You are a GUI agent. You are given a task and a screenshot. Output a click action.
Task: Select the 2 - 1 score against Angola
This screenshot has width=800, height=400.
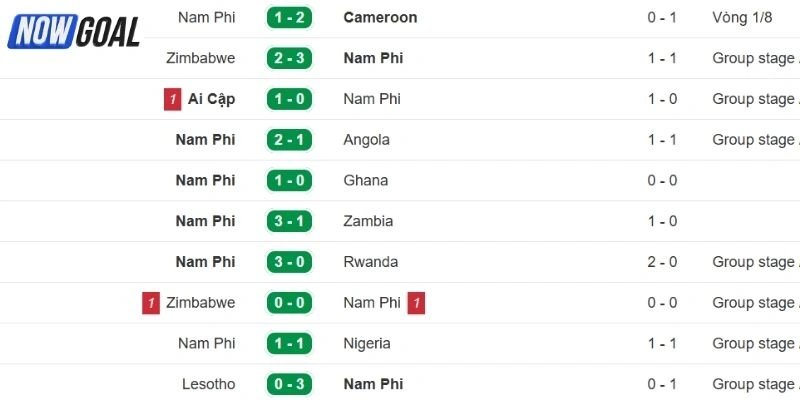[x=290, y=140]
